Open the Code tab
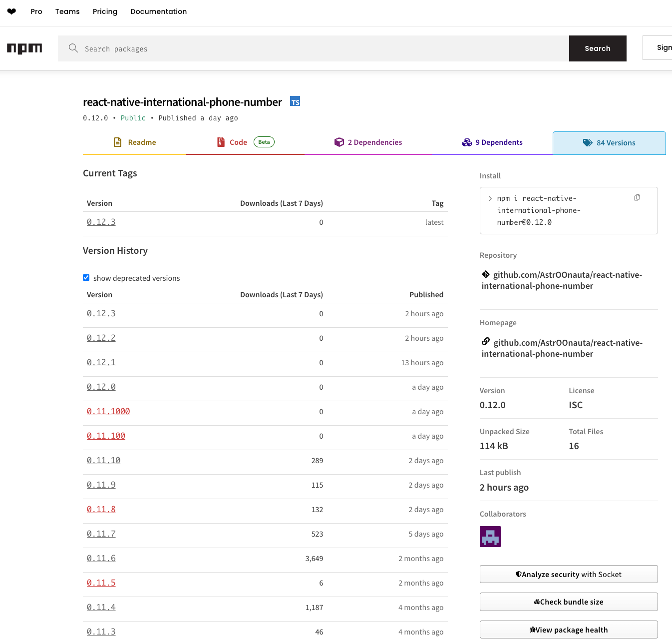672x644 pixels. (245, 142)
